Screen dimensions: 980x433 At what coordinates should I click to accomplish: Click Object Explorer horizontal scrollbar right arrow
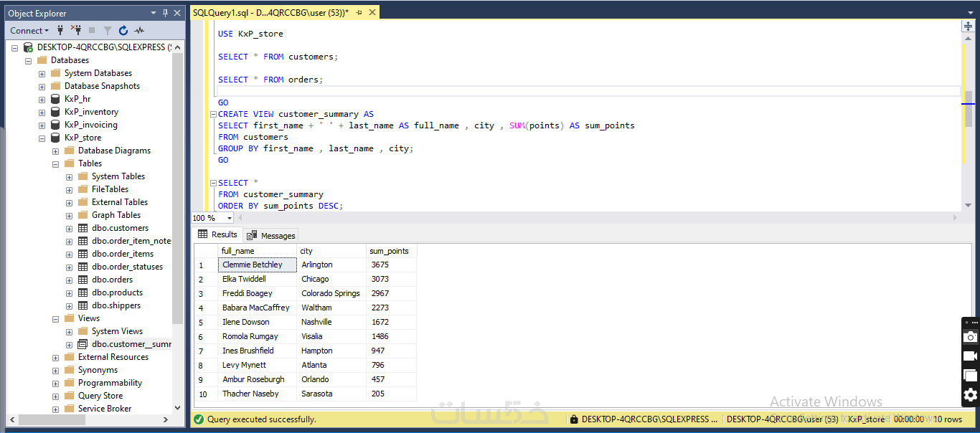coord(165,419)
